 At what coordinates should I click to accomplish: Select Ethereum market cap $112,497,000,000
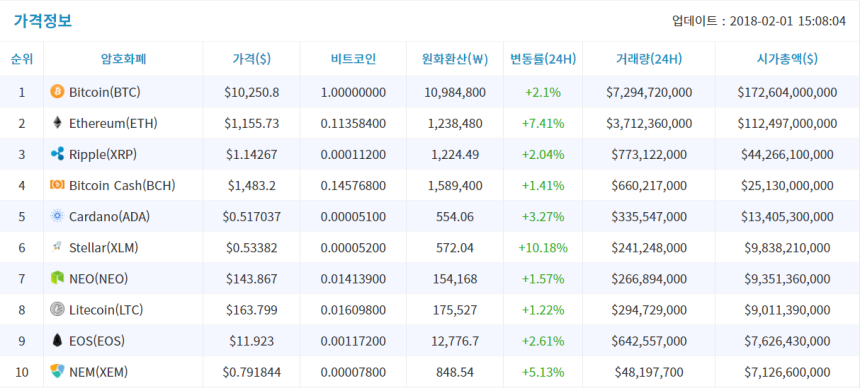(787, 123)
